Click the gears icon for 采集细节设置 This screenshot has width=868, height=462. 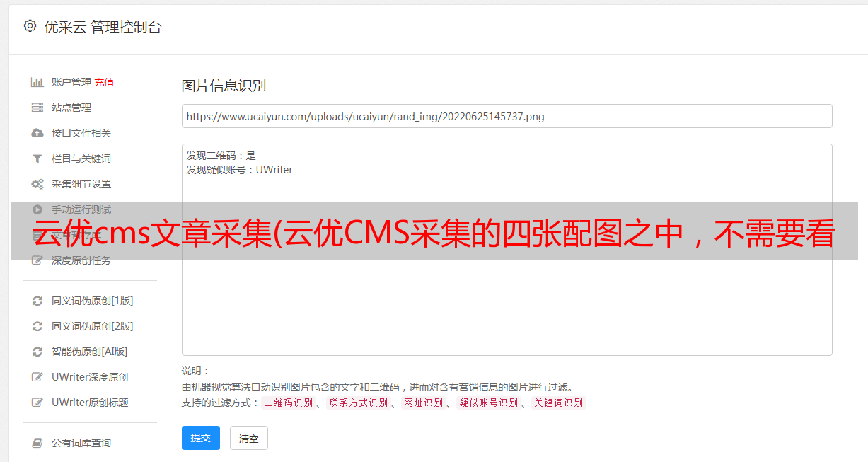37,184
